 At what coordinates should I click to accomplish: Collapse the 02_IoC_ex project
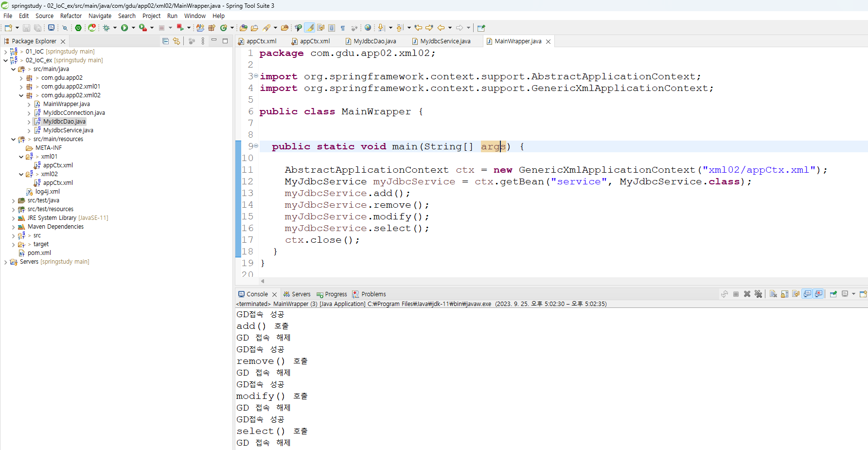pyautogui.click(x=5, y=60)
